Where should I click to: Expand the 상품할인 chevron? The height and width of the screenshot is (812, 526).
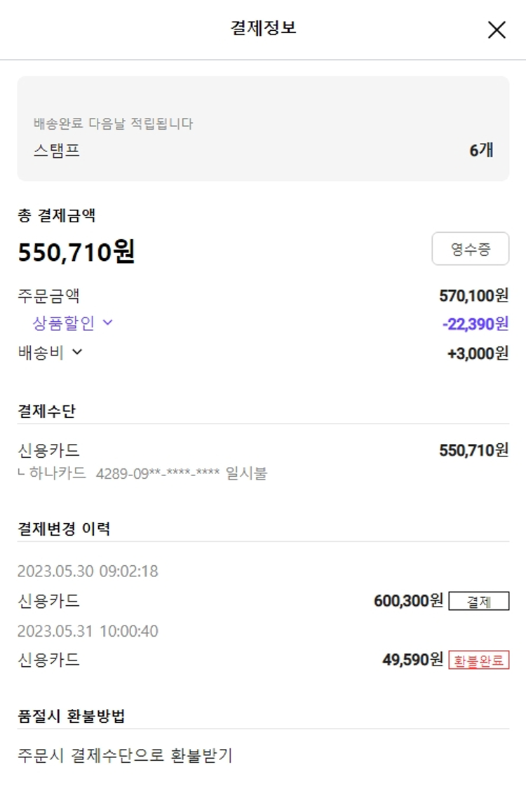click(x=107, y=323)
